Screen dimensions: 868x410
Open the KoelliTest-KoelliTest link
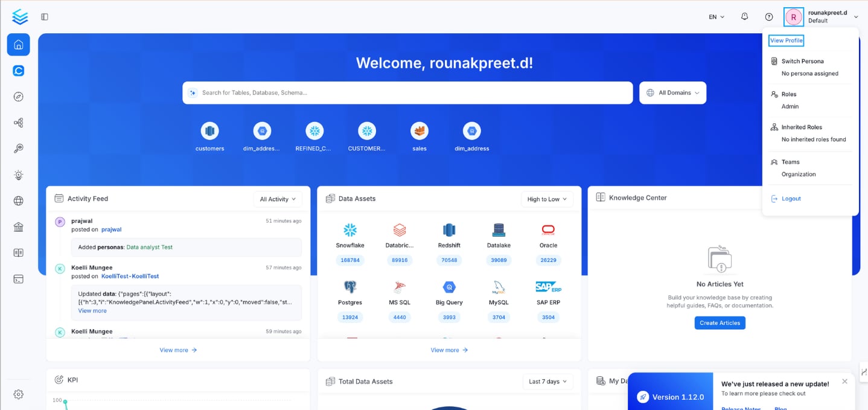pos(130,276)
